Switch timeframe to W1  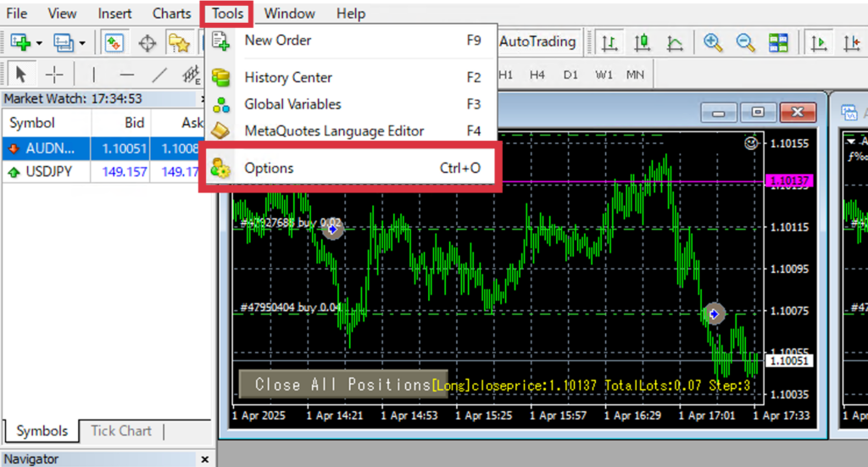[604, 75]
